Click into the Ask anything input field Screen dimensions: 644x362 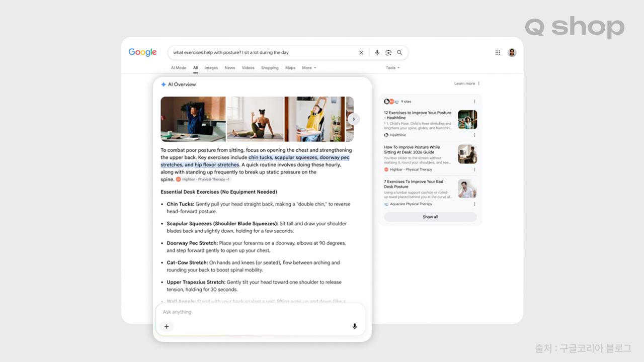[x=260, y=312]
